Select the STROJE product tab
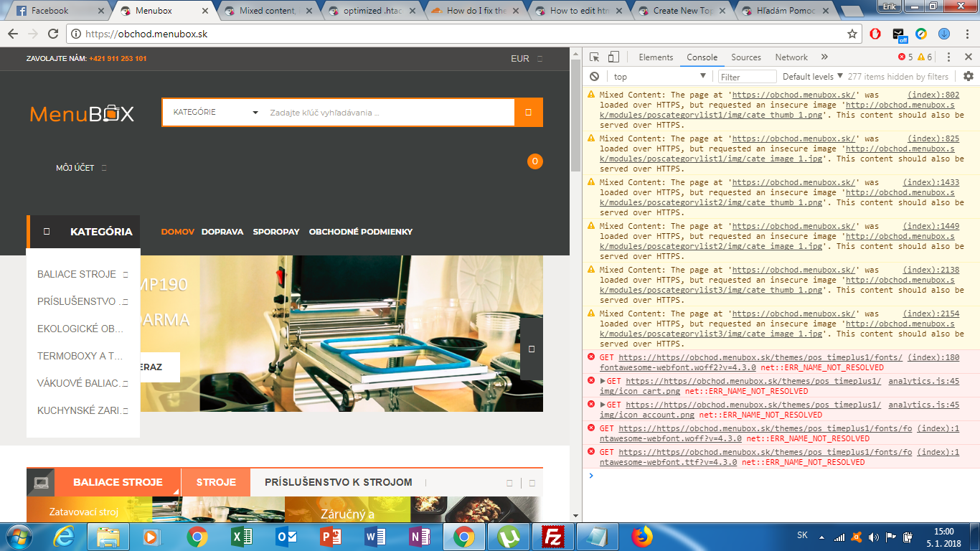Image resolution: width=980 pixels, height=551 pixels. [216, 482]
